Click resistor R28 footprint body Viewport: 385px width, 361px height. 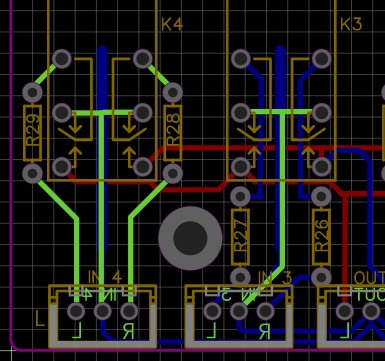[x=173, y=133]
